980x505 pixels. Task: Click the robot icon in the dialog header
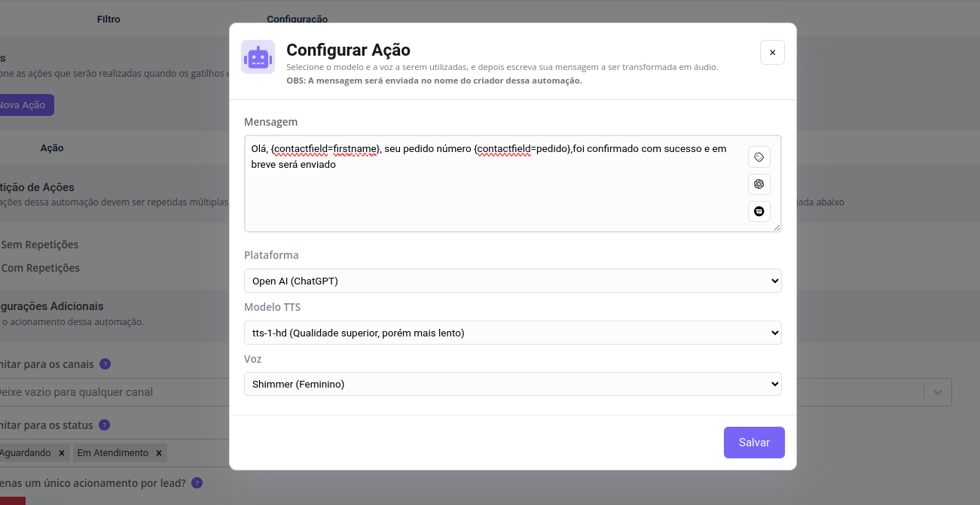click(258, 57)
